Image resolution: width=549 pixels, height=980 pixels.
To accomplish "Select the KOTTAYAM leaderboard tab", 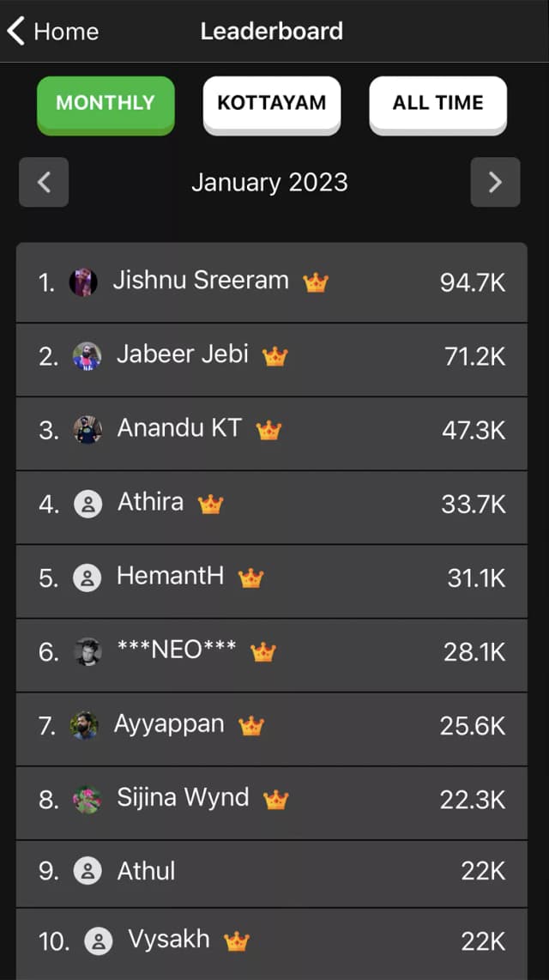I will (x=272, y=104).
